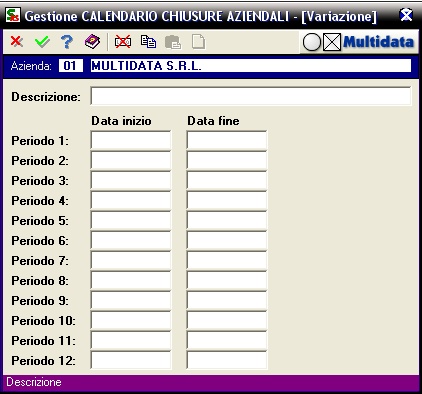Click the Azienda code field 01
Viewport: 422px width, 394px height.
(70, 66)
